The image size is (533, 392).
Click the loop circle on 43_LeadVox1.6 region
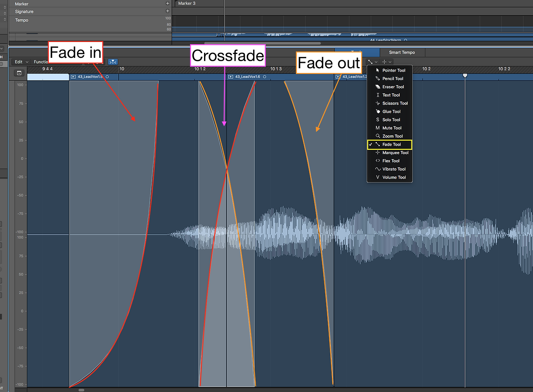(x=264, y=77)
